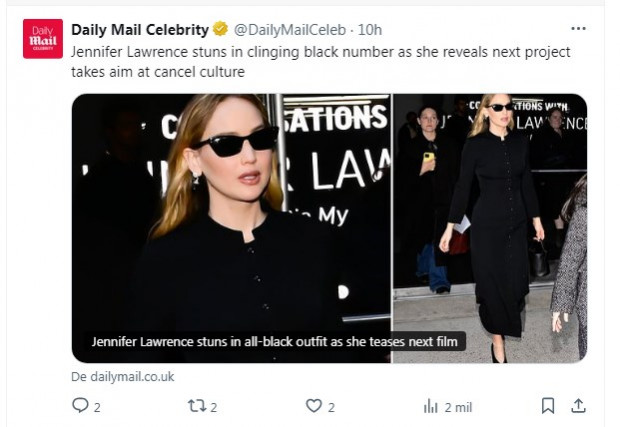This screenshot has height=427, width=620.
Task: Click the 'De dailymail.co.uk' source link
Action: 122,377
